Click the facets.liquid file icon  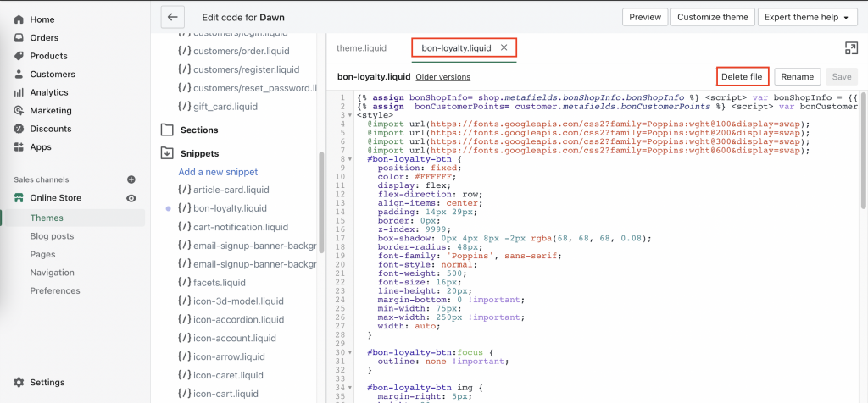184,283
